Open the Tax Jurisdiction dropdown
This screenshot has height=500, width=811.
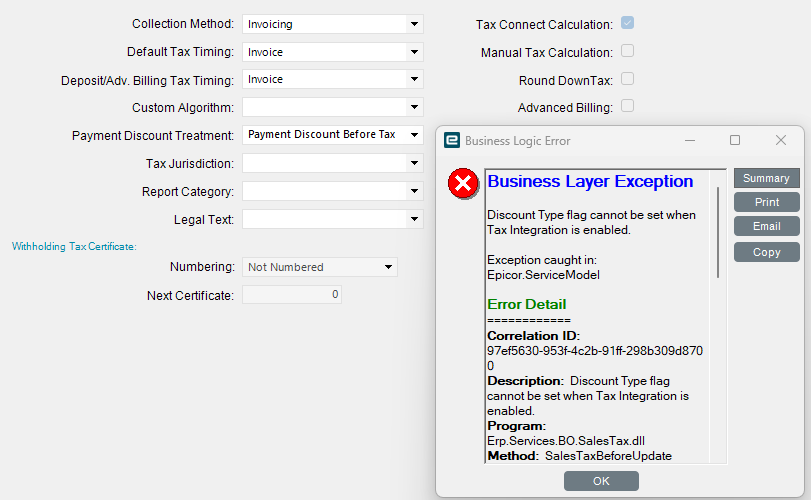pos(333,163)
